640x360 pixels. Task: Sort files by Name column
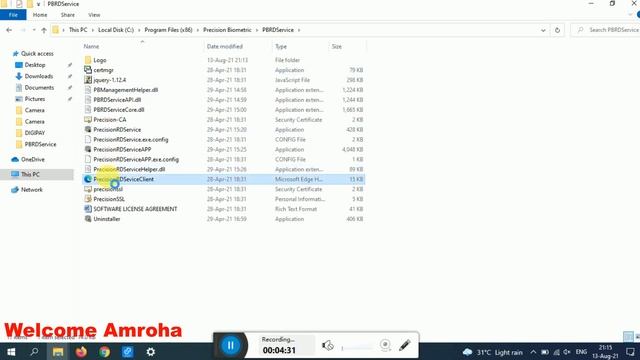(x=91, y=47)
